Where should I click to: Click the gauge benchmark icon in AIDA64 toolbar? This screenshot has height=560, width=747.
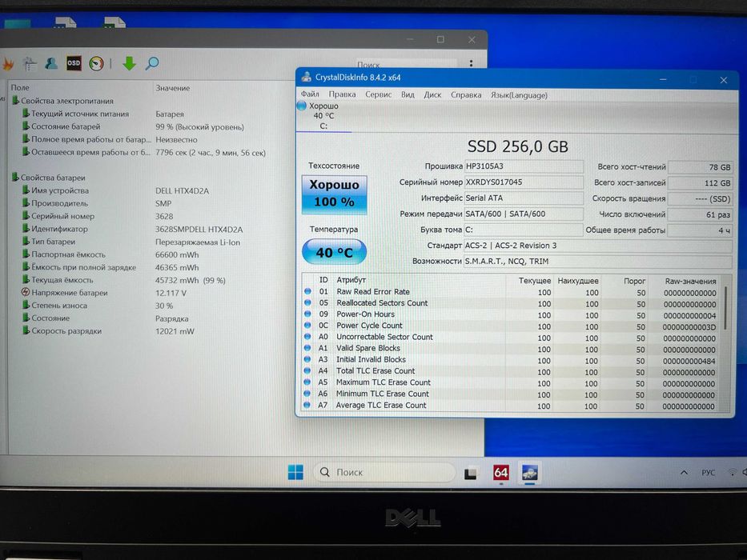(x=97, y=63)
